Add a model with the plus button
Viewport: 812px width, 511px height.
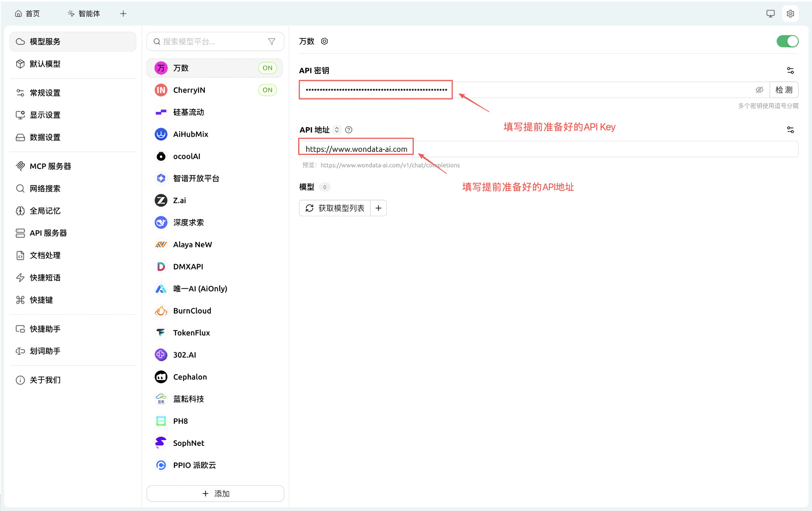pos(378,208)
